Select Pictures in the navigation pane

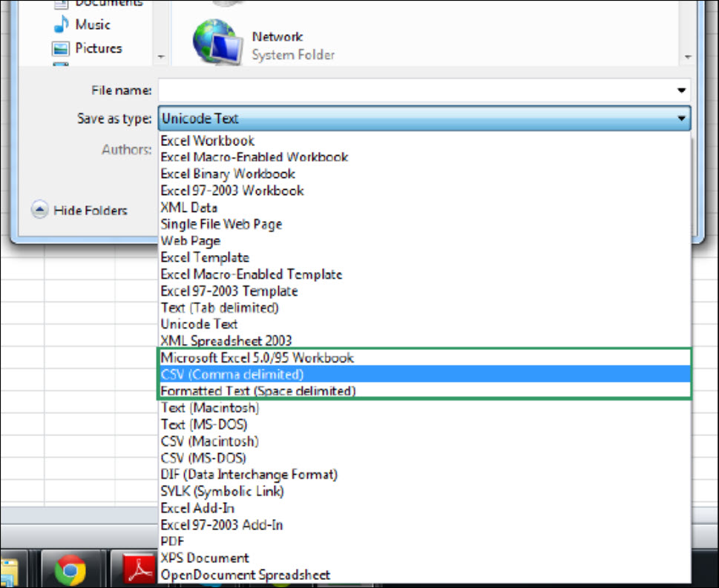tap(87, 48)
